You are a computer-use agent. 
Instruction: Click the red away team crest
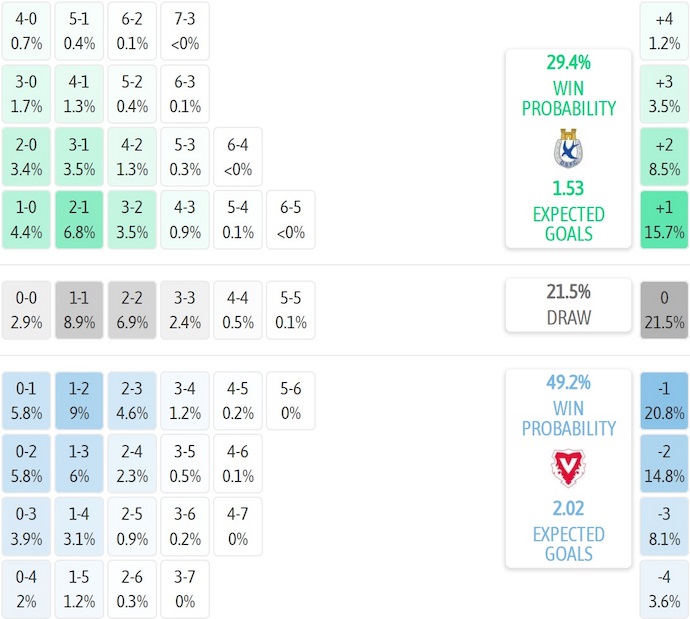click(568, 468)
